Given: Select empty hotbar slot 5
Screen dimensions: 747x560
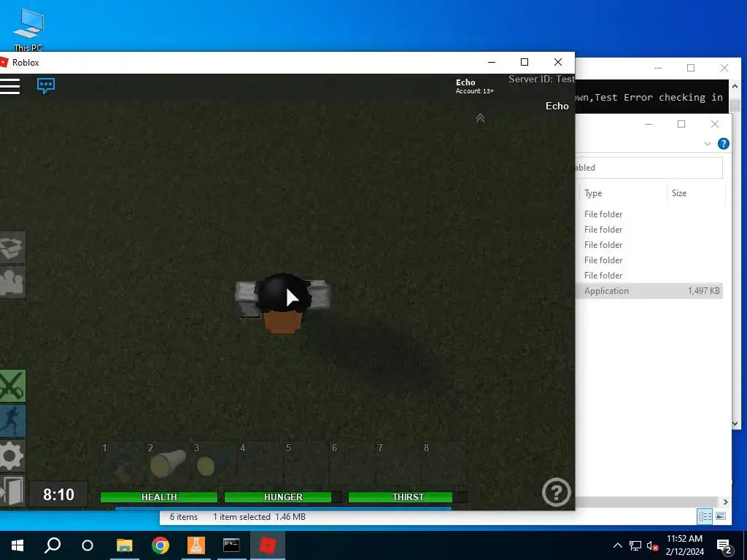Looking at the screenshot, I should coord(306,463).
